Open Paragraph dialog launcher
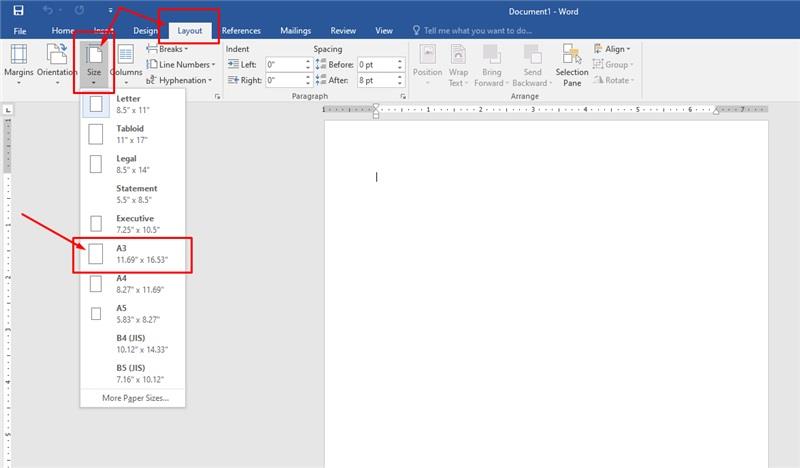800x468 pixels. (403, 97)
